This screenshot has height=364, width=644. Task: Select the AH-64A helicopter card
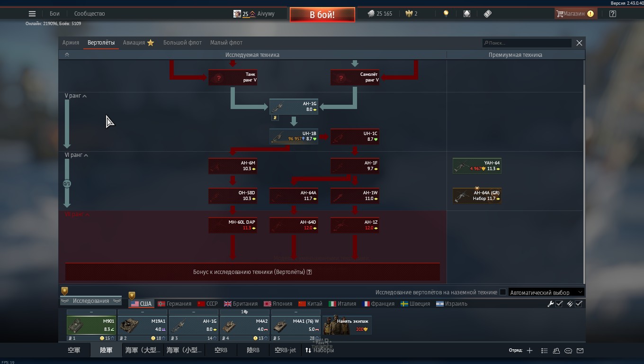coord(294,196)
